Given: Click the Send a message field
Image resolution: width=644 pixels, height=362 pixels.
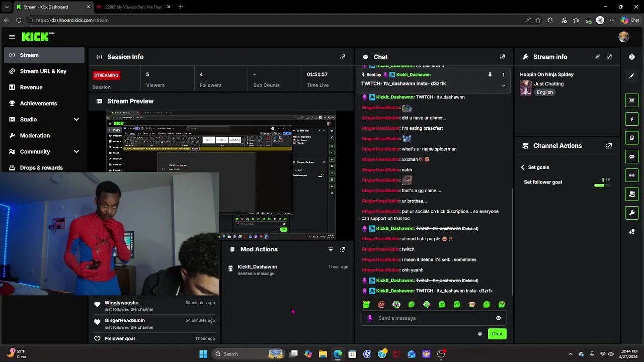Looking at the screenshot, I should click(434, 318).
